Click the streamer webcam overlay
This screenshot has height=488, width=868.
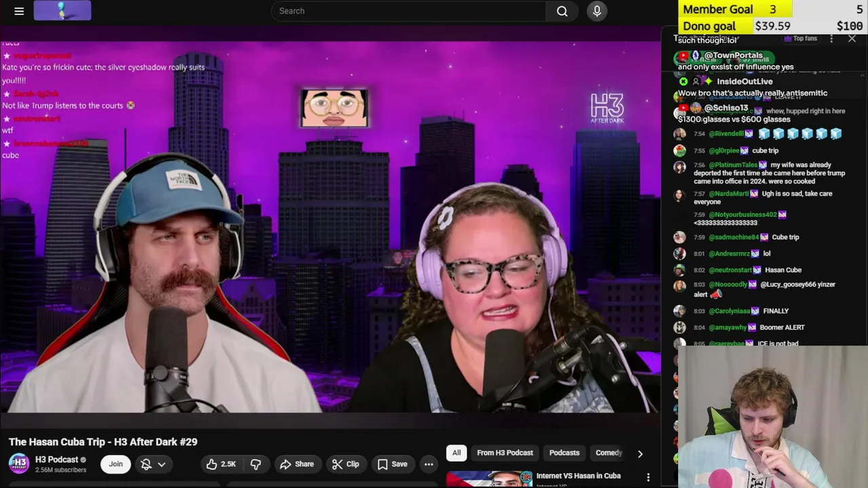click(x=772, y=417)
